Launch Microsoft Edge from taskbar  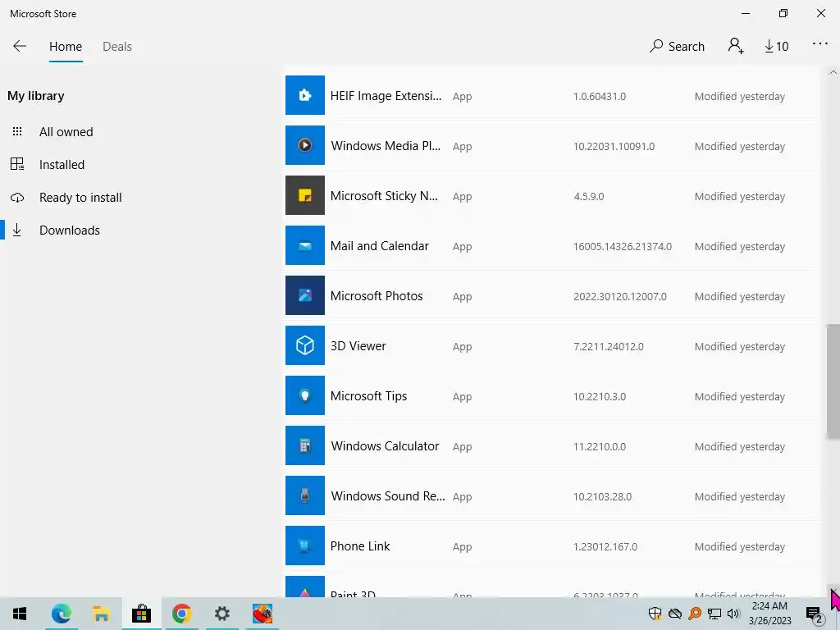(61, 614)
